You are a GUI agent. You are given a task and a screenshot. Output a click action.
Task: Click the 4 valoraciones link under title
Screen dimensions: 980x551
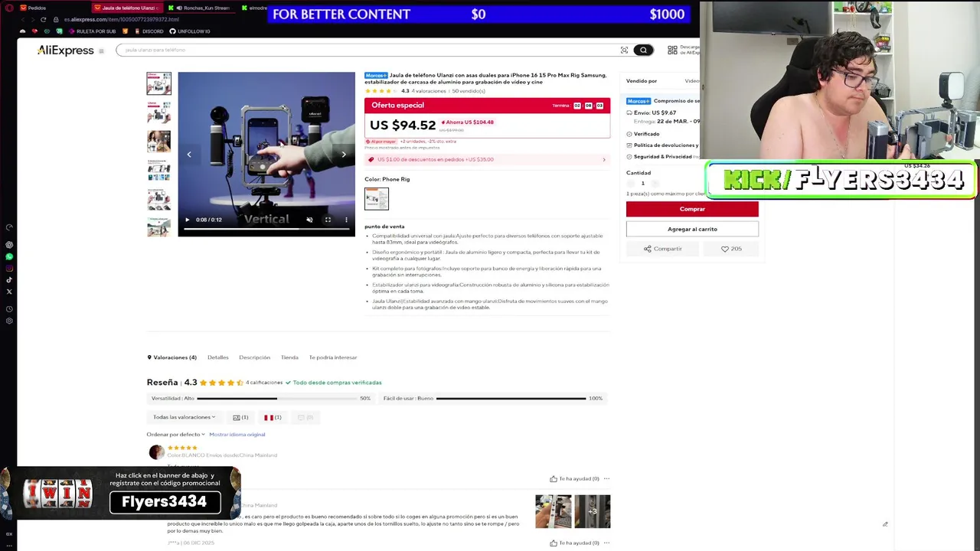pyautogui.click(x=429, y=91)
